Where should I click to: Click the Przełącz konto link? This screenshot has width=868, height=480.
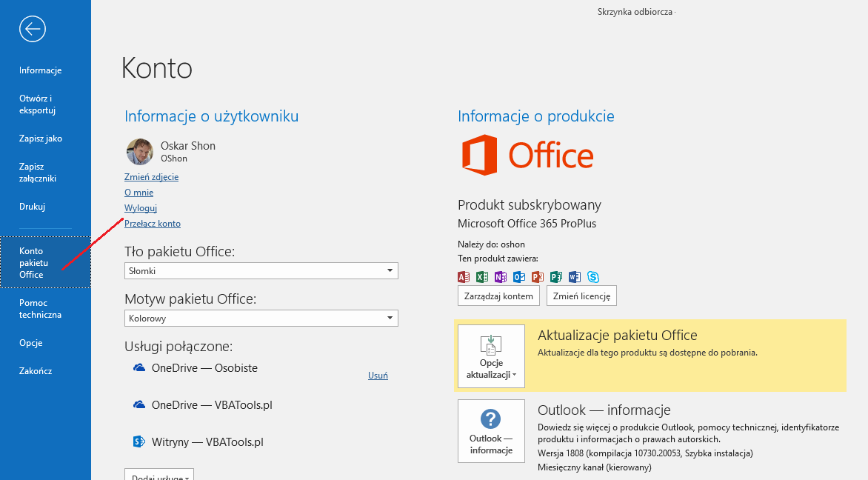(153, 223)
